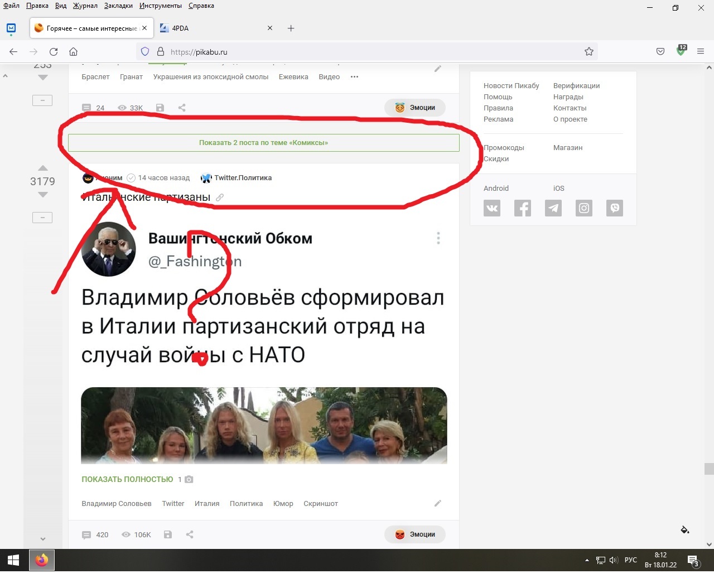Edit tags with pencil near Скриншот
Screen dimensions: 714x588
438,503
